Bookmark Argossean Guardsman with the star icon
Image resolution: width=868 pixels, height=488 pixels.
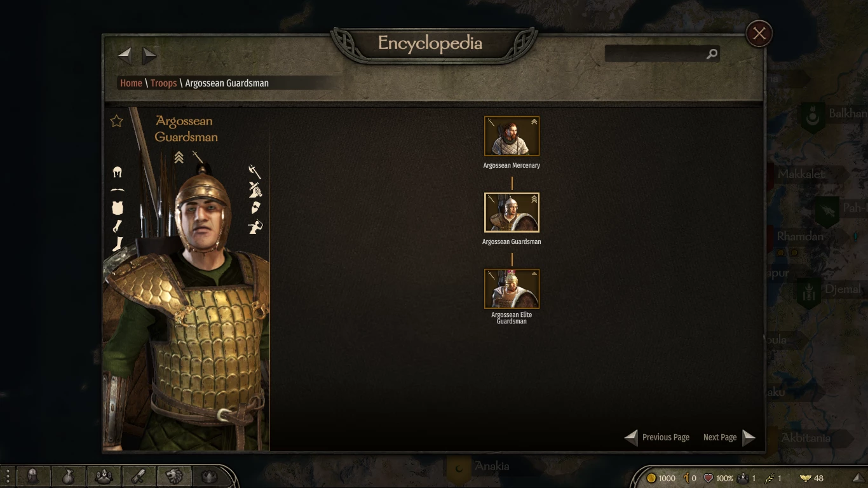pyautogui.click(x=116, y=121)
